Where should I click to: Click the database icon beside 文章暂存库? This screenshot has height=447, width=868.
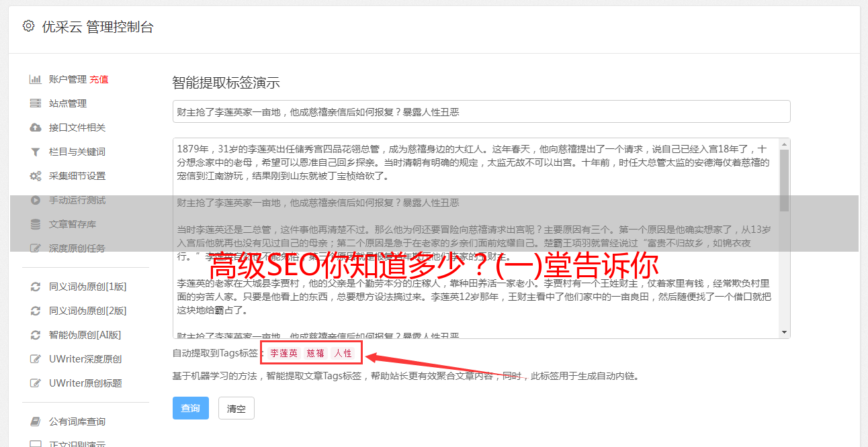[36, 224]
